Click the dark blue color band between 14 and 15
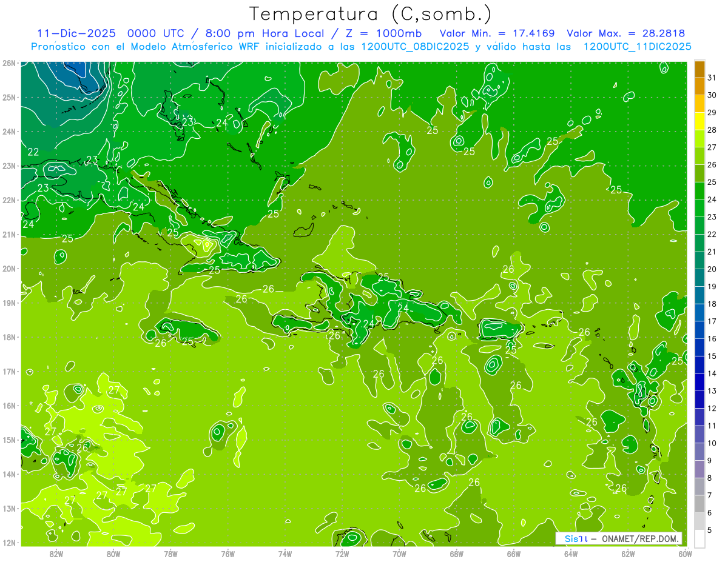The height and width of the screenshot is (562, 728). [x=699, y=364]
